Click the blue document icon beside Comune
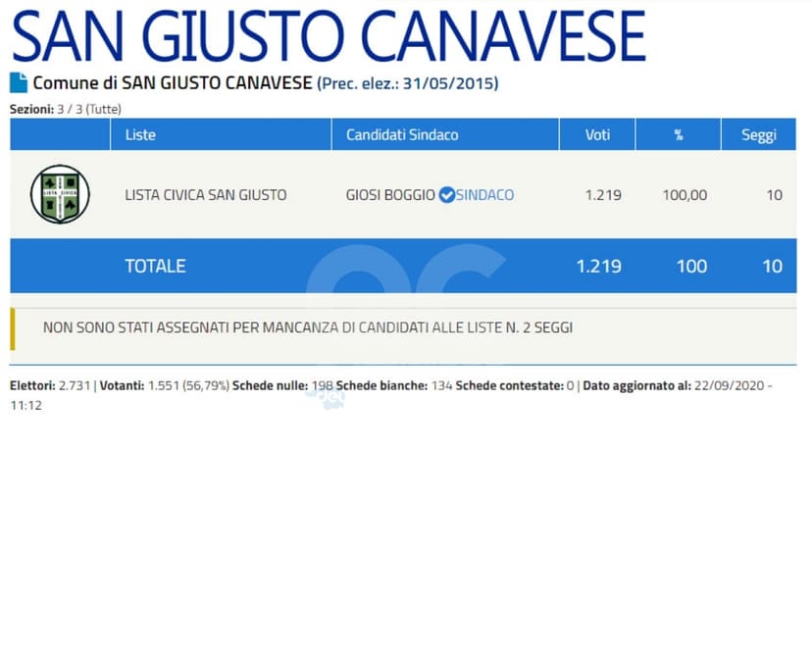 point(19,83)
